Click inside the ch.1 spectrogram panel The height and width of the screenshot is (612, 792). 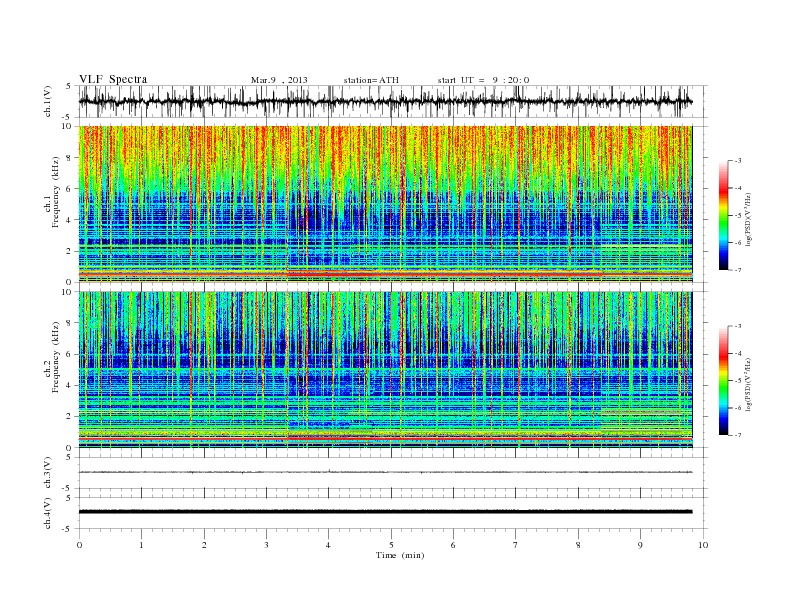pos(385,204)
